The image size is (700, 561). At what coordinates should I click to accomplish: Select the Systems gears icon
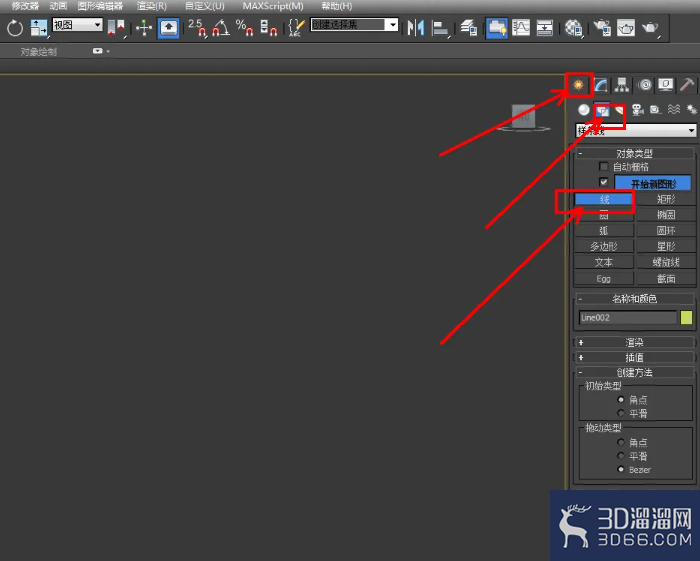tap(691, 110)
